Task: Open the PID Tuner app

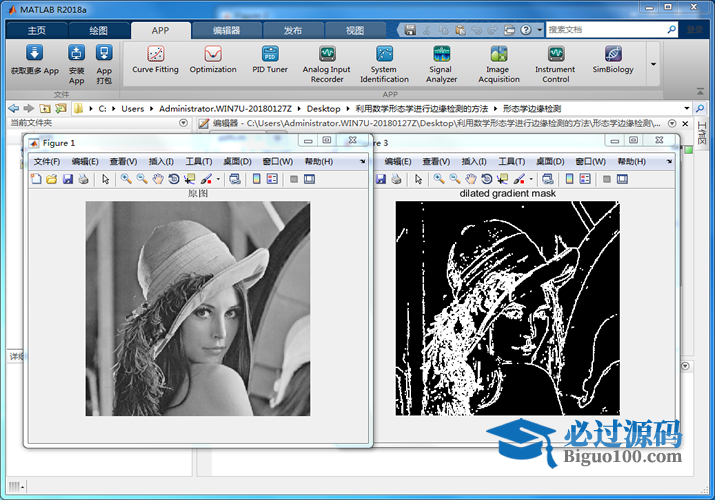Action: click(270, 60)
